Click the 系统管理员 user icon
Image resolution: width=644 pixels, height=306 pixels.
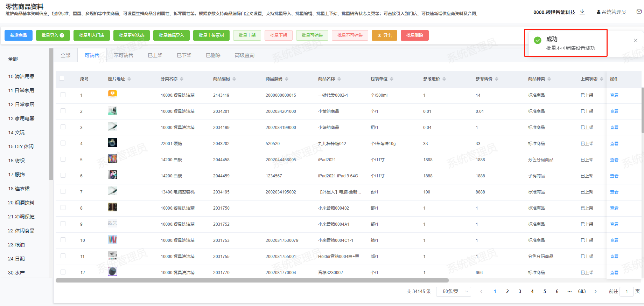pyautogui.click(x=598, y=12)
